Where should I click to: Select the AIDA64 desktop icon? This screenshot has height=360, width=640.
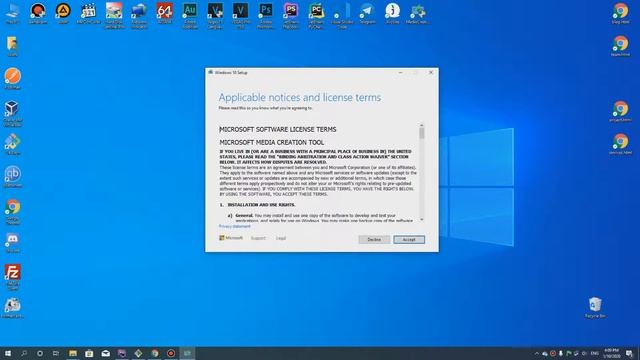coord(164,13)
